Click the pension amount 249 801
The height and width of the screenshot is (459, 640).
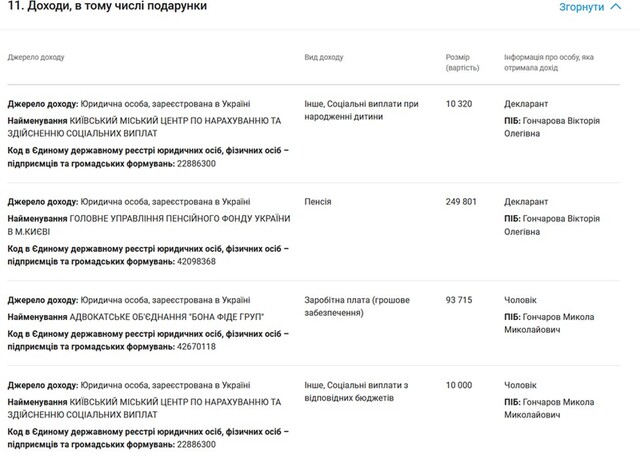point(461,201)
